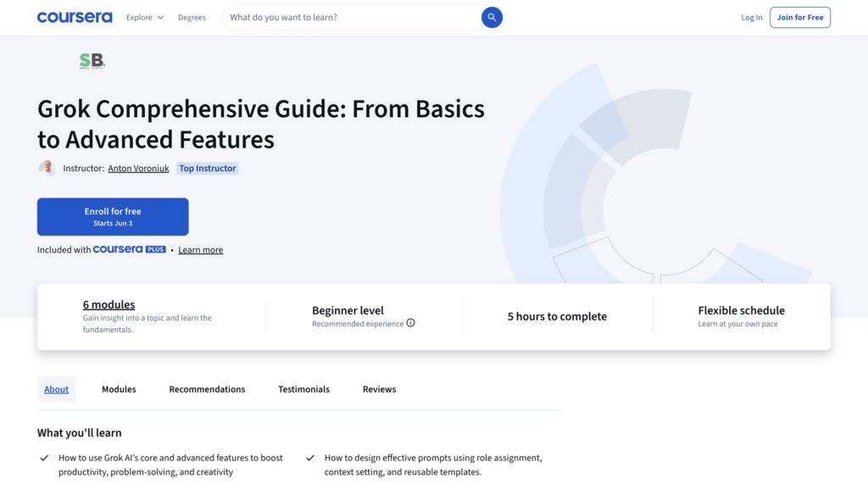Click the 'What you'll learn' heading
This screenshot has height=491, width=868.
(79, 432)
